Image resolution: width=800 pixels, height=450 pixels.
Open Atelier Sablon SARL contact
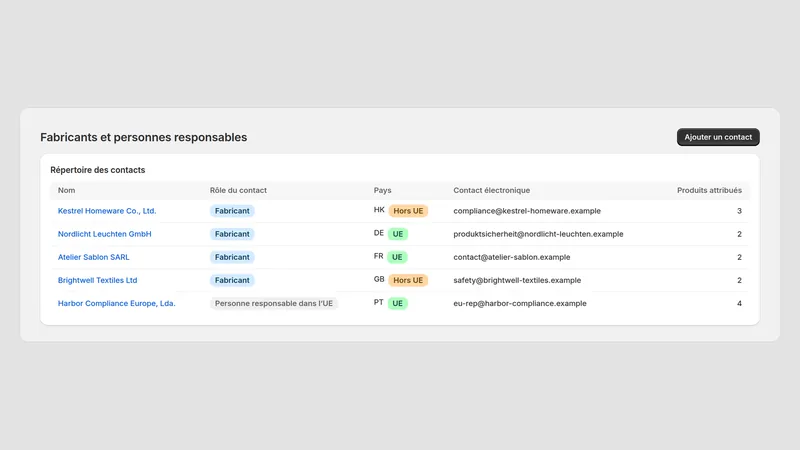click(93, 257)
